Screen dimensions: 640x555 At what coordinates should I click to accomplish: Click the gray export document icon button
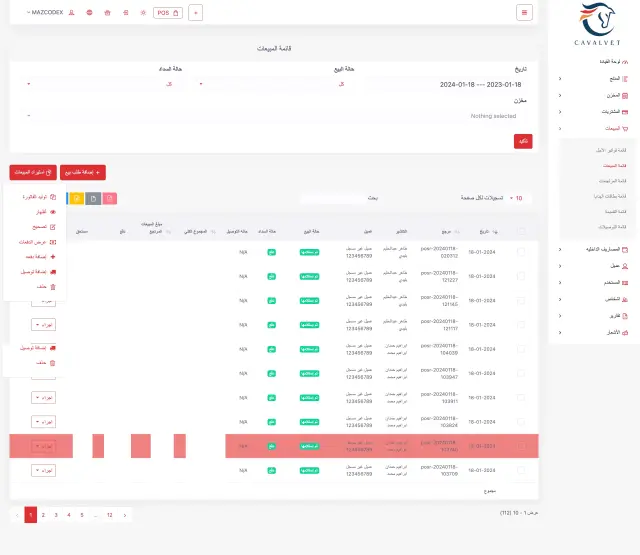click(x=93, y=198)
